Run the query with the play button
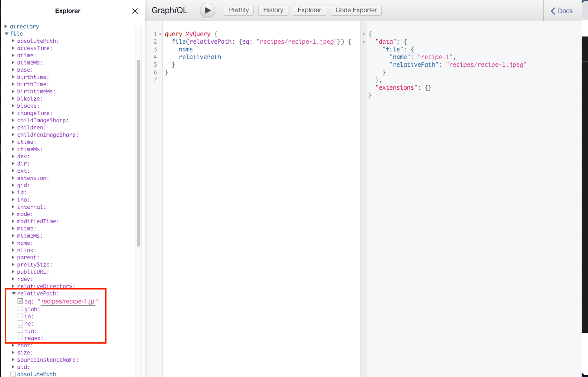 (x=208, y=10)
